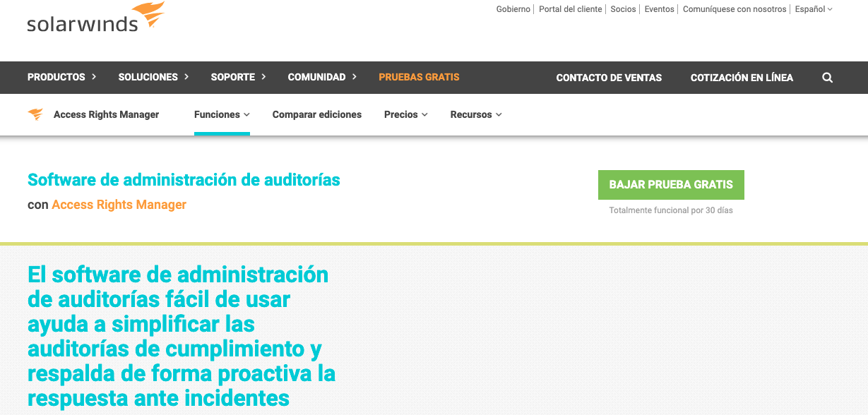Screen dimensions: 868x415
Task: Select PRUEBAS GRATIS in the navigation
Action: tap(419, 77)
